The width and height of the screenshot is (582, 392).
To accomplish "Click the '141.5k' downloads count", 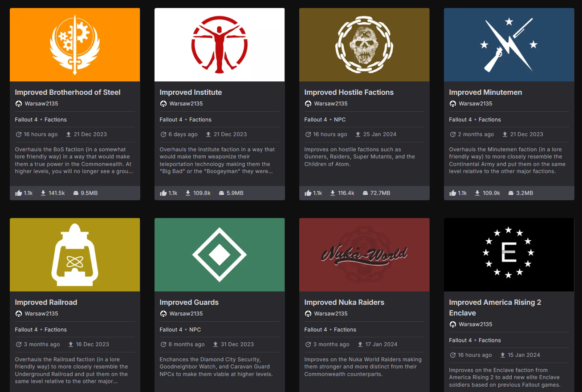I will (57, 193).
